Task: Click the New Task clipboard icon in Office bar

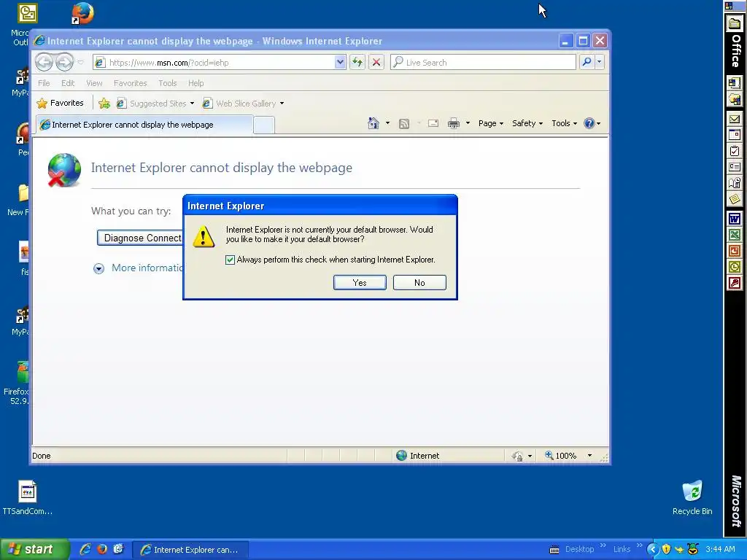Action: pos(735,151)
